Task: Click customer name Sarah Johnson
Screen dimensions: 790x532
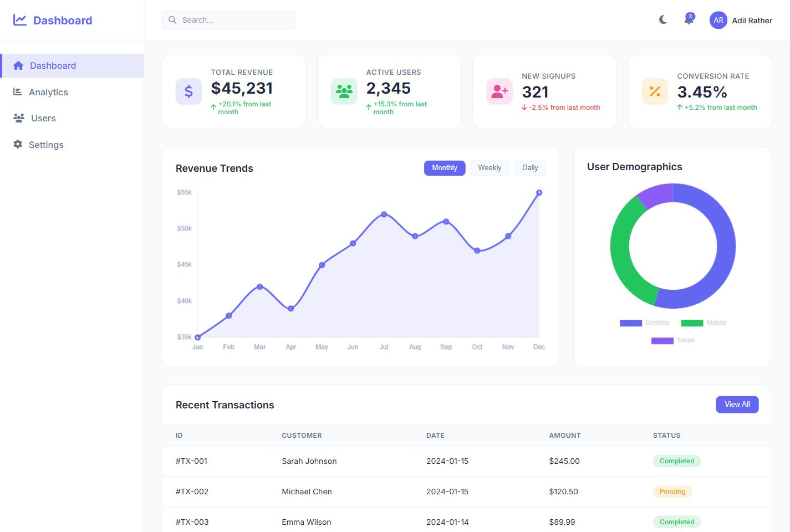Action: [309, 461]
